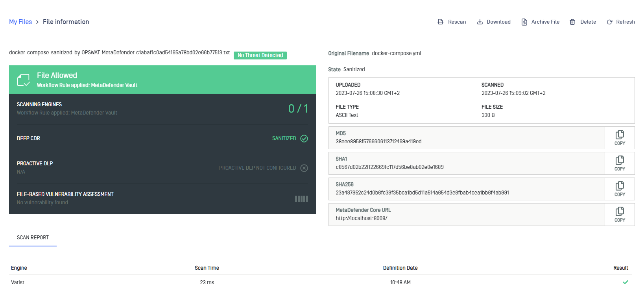Copy the SHA1 hash value
The height and width of the screenshot is (298, 644).
point(620,163)
